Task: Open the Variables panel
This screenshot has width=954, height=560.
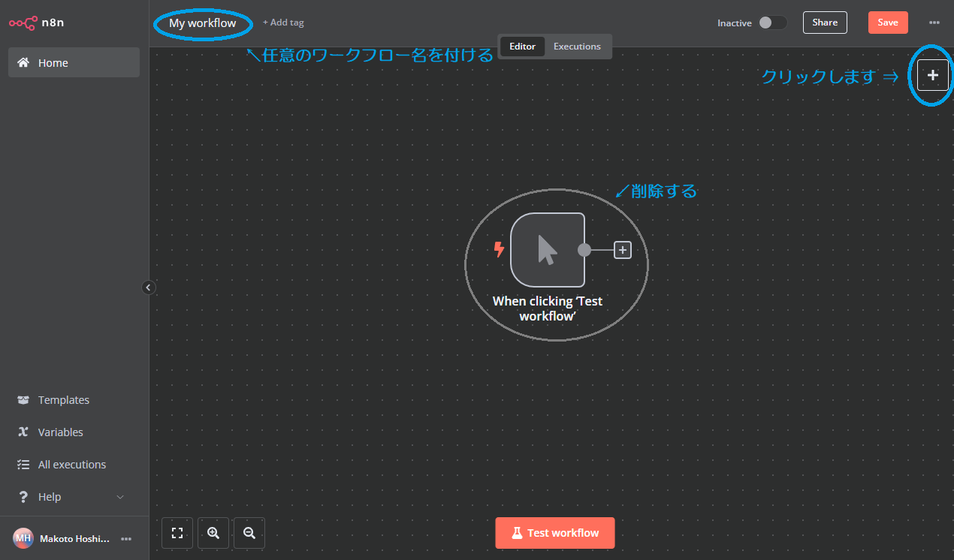Action: 60,432
